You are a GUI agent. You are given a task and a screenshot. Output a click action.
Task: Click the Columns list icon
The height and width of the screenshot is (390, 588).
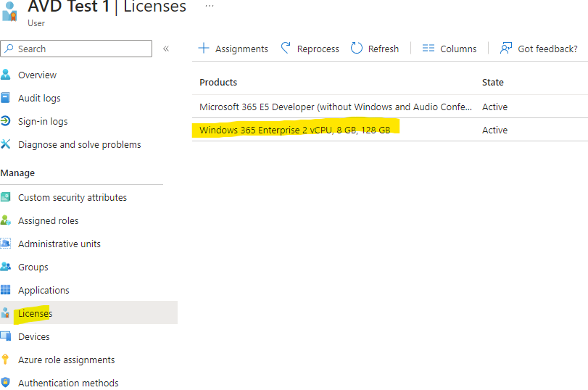click(x=428, y=48)
